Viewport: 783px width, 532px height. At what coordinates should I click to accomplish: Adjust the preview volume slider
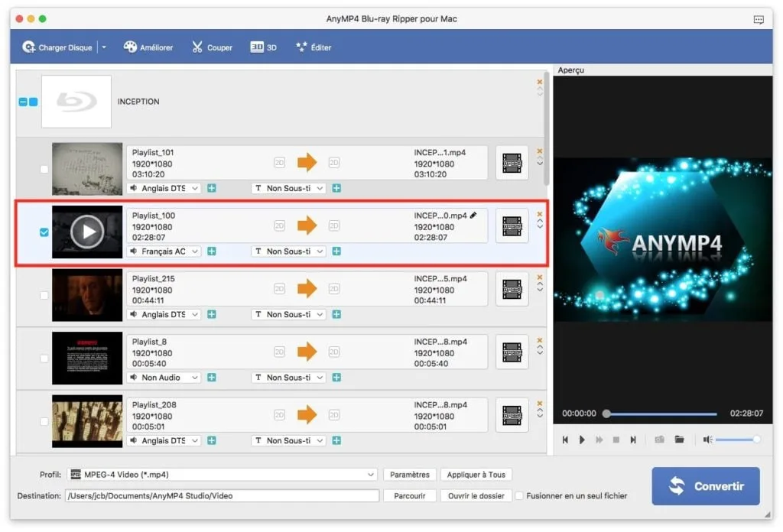click(738, 440)
